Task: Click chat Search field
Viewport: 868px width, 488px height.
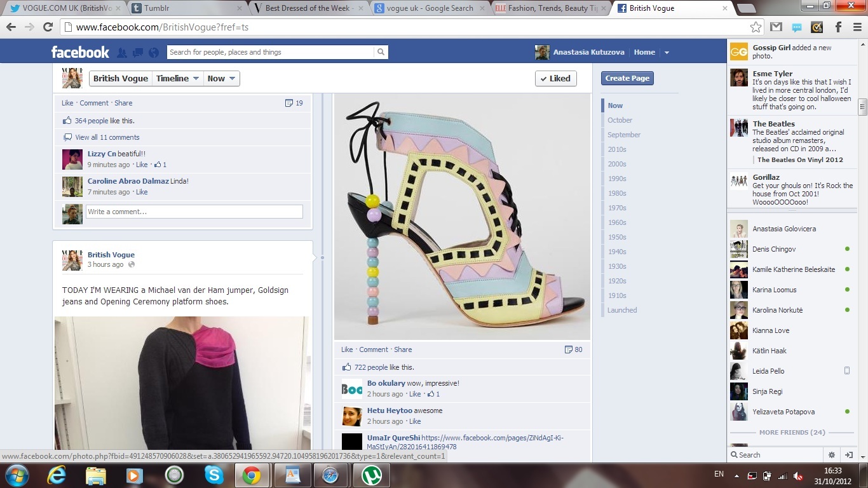Action: [775, 455]
